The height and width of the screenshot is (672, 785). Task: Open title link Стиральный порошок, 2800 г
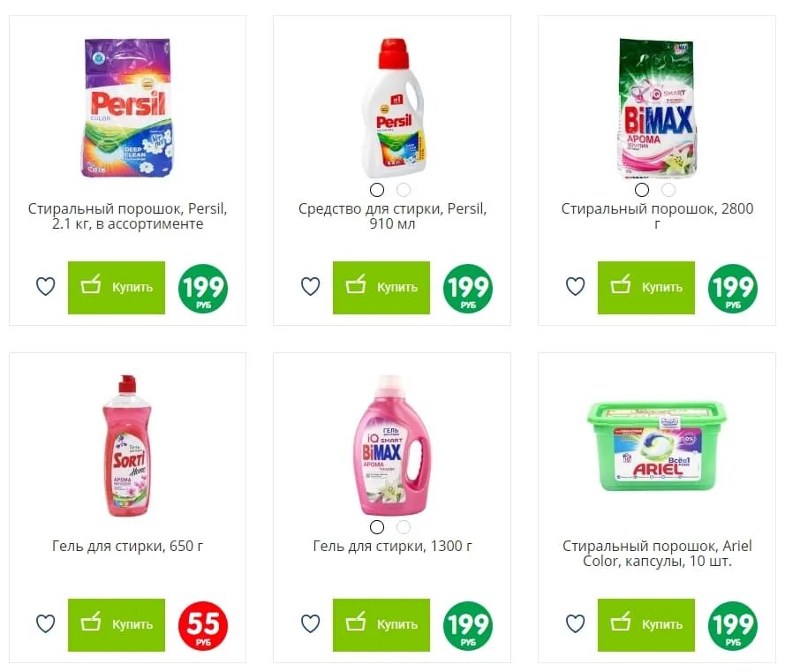(657, 215)
